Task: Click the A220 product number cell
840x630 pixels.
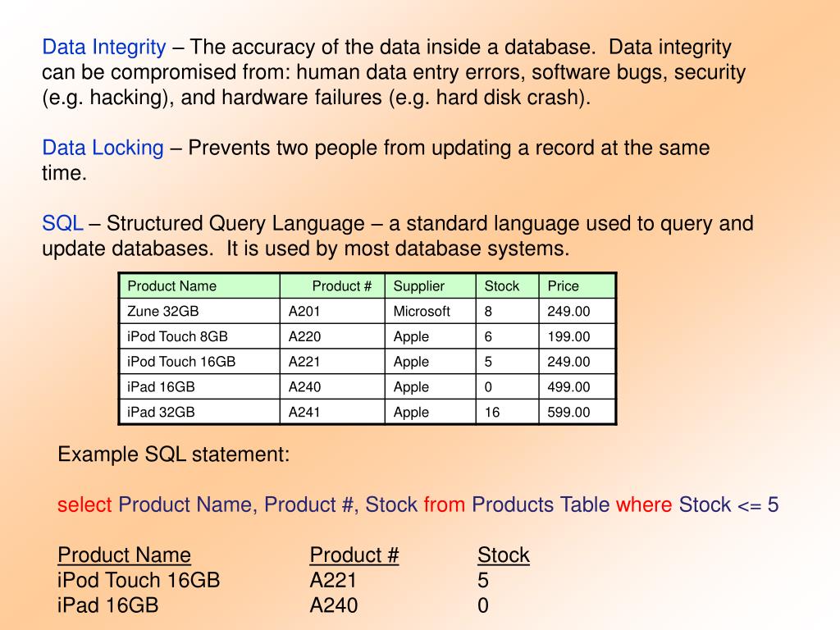Action: coord(332,336)
